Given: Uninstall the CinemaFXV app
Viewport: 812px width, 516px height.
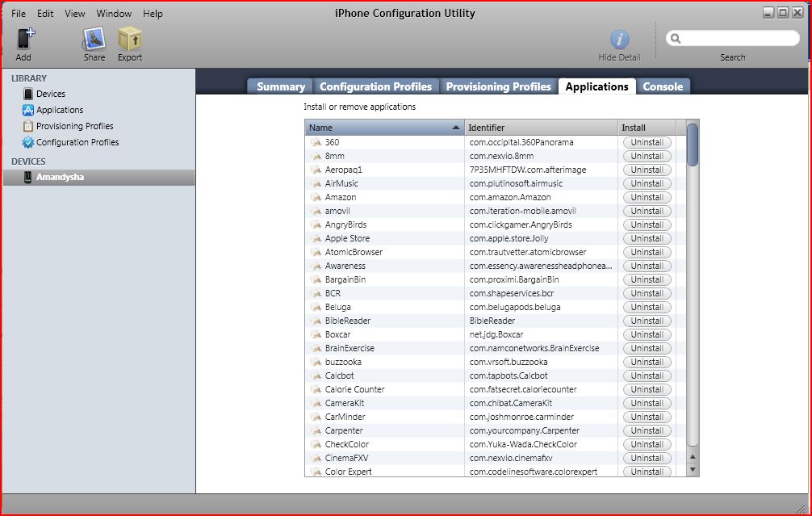Looking at the screenshot, I should (647, 458).
